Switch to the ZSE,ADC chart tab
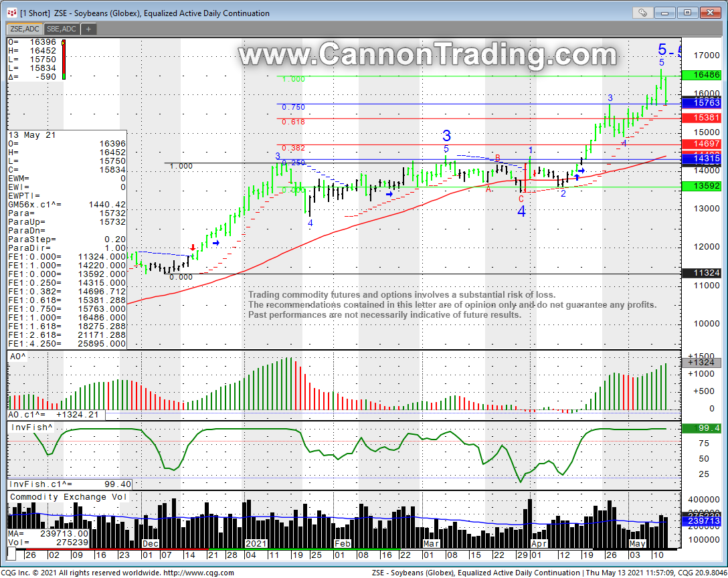The height and width of the screenshot is (578, 728). [x=25, y=29]
